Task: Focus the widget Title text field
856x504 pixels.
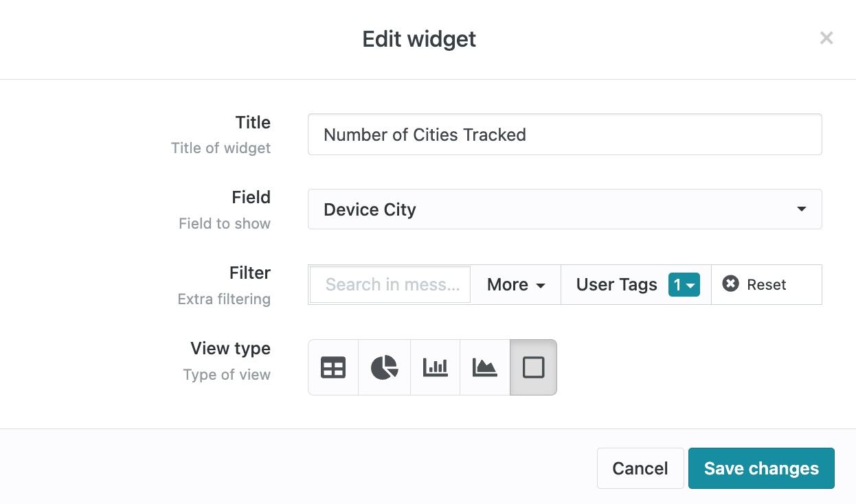Action: point(564,135)
